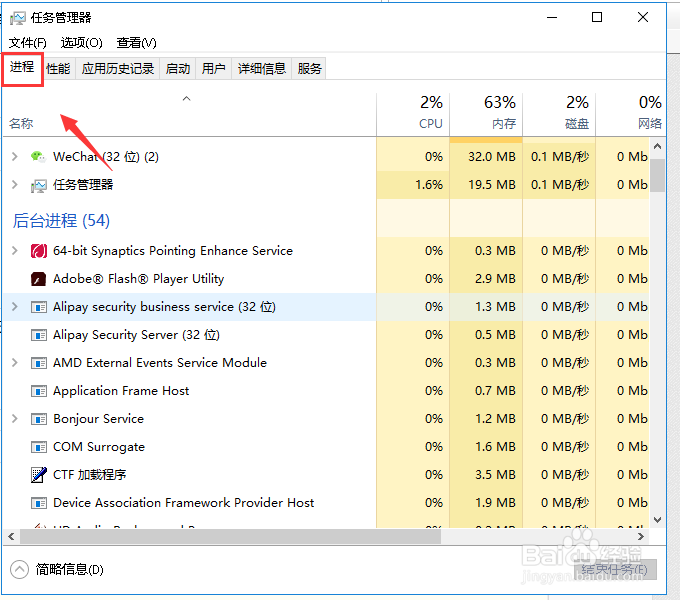Expand the Bonjour Service entry
Screen dimensions: 680x600
(x=15, y=418)
